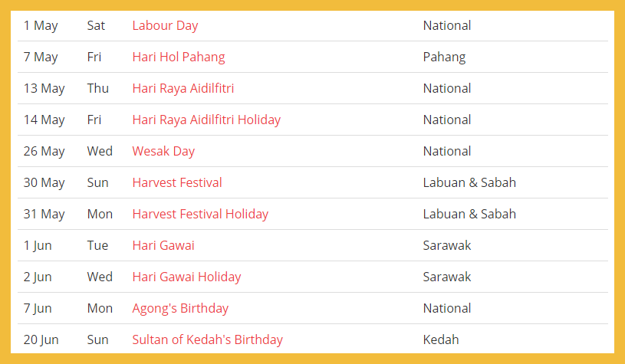This screenshot has height=364, width=625.
Task: Click the 1 May date cell
Action: click(x=41, y=25)
